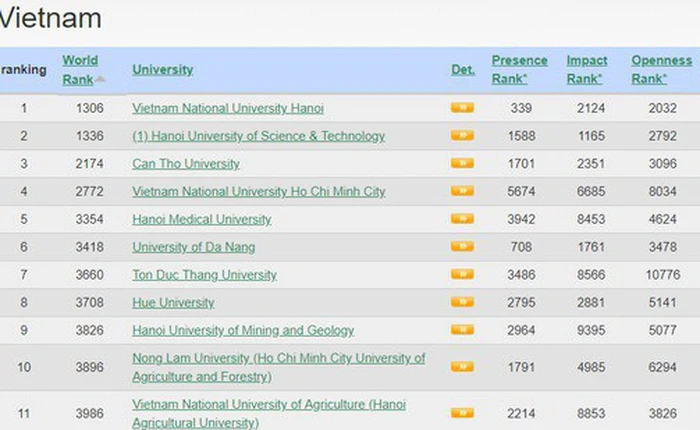
Task: Open details icon for Vietnam National University Ho Chi Minh City
Action: click(462, 191)
